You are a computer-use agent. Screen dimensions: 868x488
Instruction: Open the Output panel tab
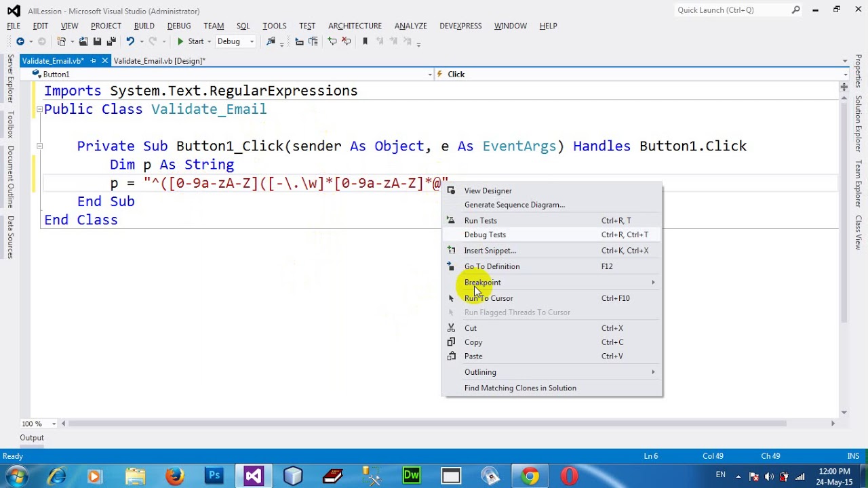(32, 438)
